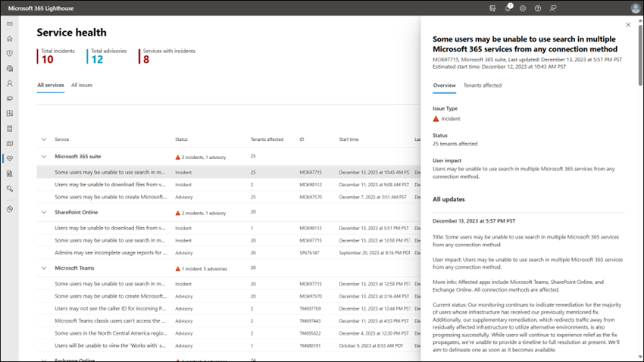Click the Service column header
Viewport: 644px width, 362px height.
(61, 139)
